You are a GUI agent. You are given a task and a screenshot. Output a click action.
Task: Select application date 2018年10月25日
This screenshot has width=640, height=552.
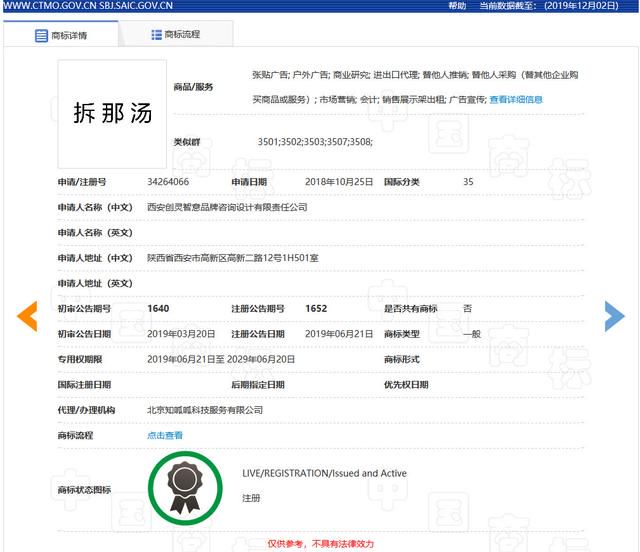pyautogui.click(x=339, y=182)
